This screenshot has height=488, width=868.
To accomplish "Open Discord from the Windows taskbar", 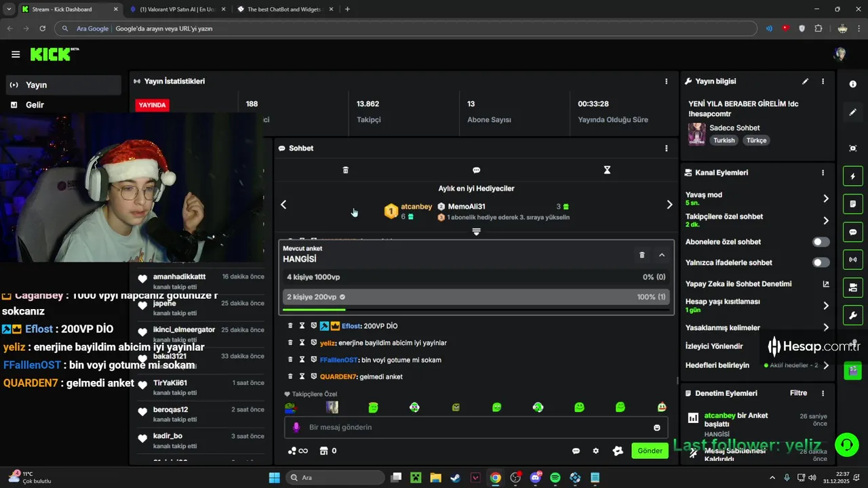I will pyautogui.click(x=536, y=478).
